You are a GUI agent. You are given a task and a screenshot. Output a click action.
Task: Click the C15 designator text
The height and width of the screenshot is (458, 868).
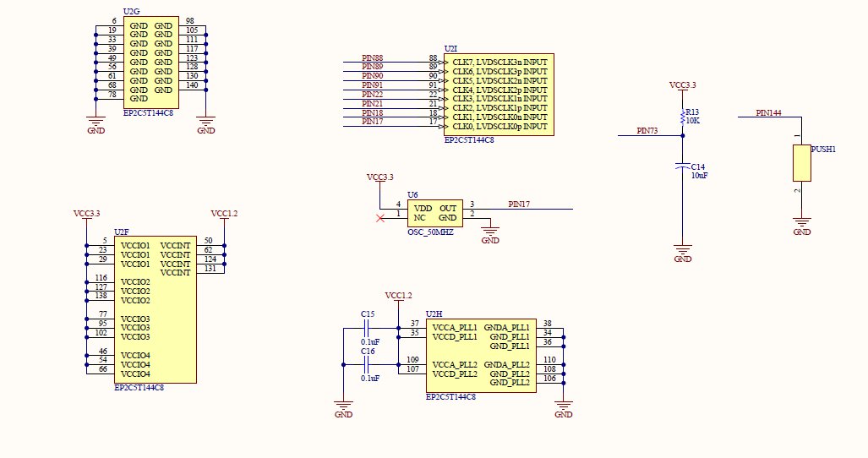368,314
